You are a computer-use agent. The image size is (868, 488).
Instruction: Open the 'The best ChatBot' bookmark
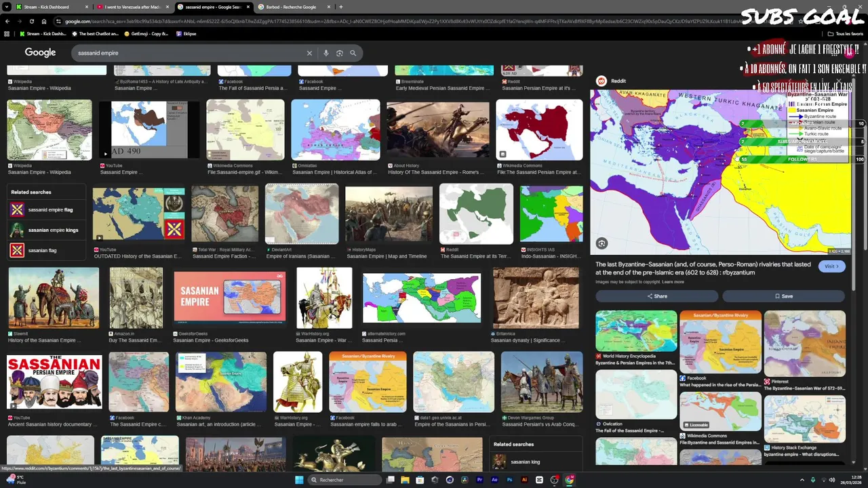click(94, 33)
